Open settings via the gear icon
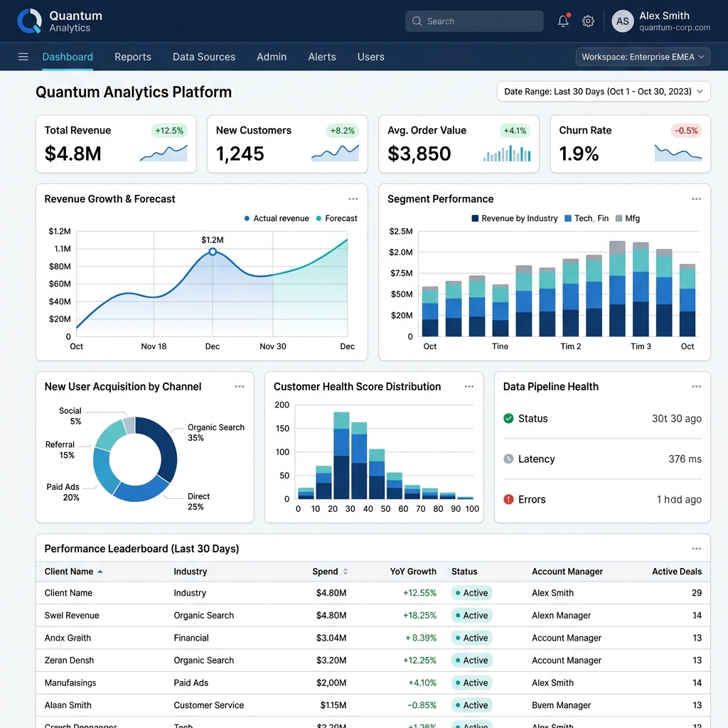This screenshot has width=728, height=728. click(x=588, y=21)
